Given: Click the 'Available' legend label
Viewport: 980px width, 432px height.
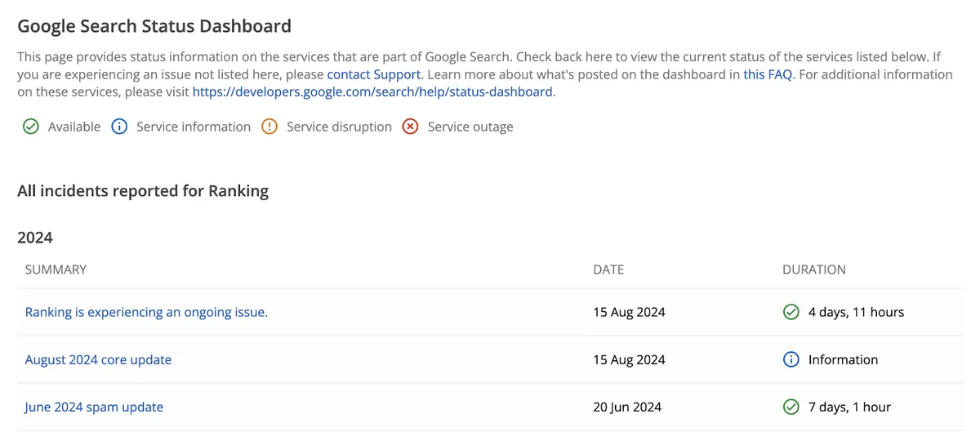Looking at the screenshot, I should (x=74, y=127).
